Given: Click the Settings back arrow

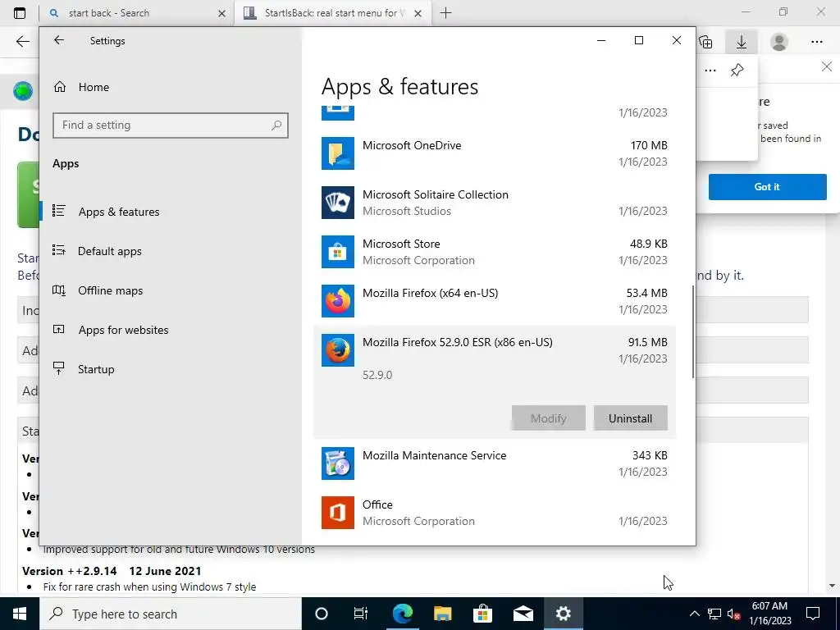Looking at the screenshot, I should [x=59, y=40].
